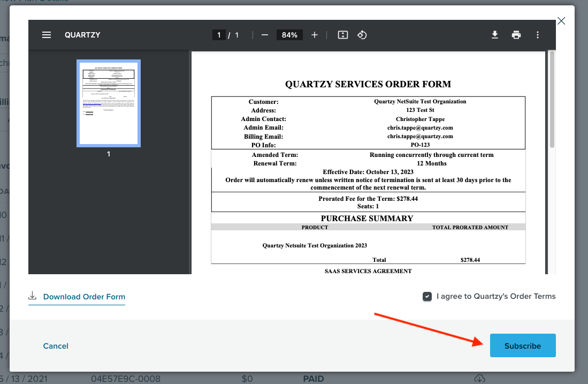Cancel the subscription dialog

56,346
